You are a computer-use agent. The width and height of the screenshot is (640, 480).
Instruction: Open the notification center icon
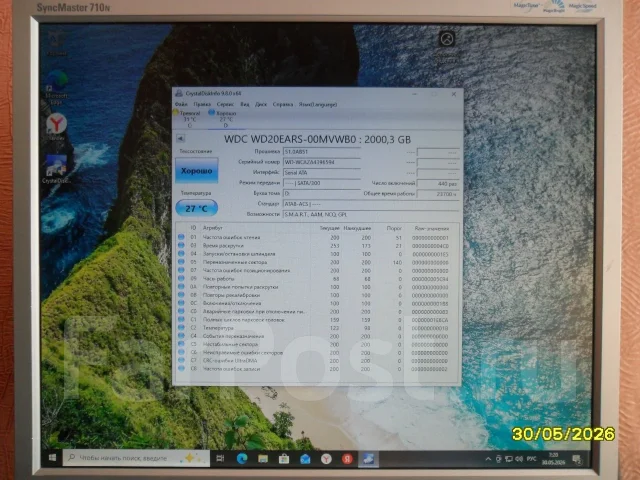tap(577, 460)
